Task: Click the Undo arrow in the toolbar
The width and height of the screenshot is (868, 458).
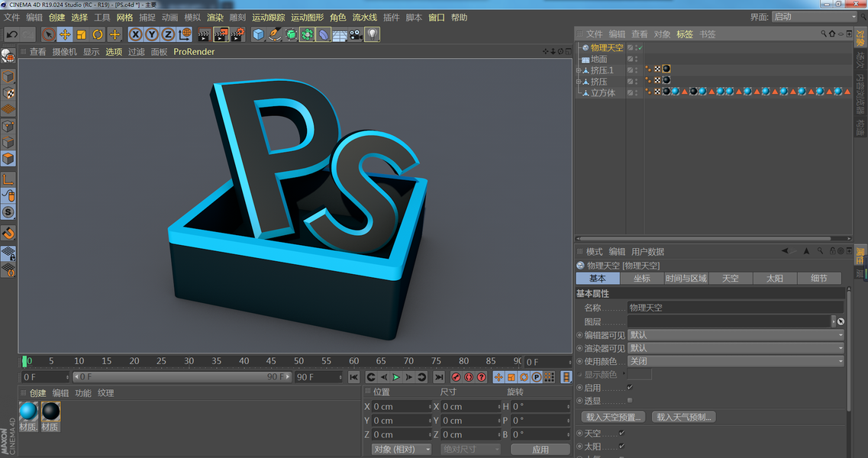Action: [x=11, y=34]
